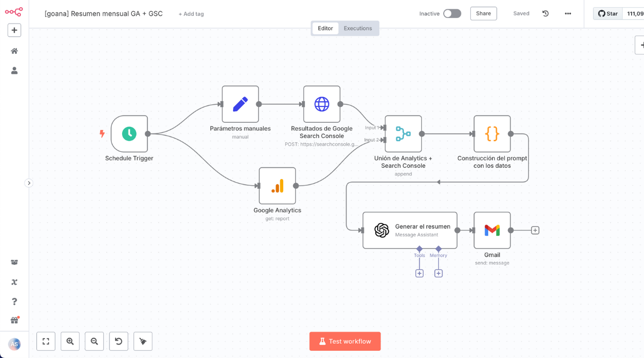The height and width of the screenshot is (358, 644).
Task: Open the three-dots workflow options menu
Action: (568, 14)
